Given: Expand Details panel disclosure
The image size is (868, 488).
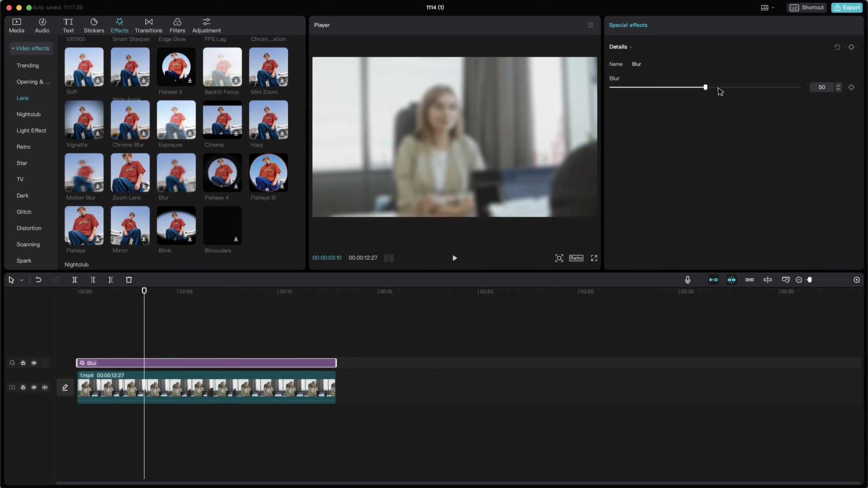Looking at the screenshot, I should (x=631, y=47).
